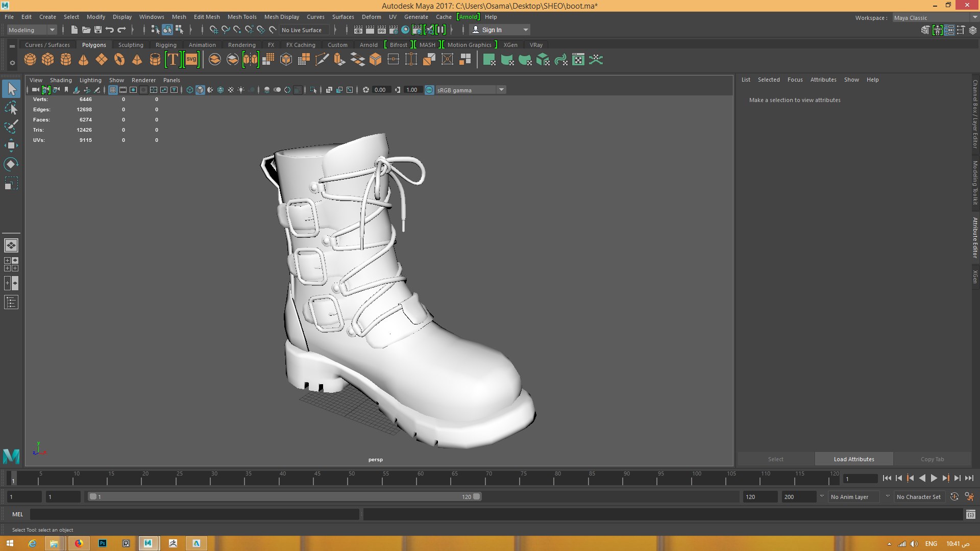Click the Save Scene disk icon
This screenshot has width=980, height=551.
pos(98,30)
